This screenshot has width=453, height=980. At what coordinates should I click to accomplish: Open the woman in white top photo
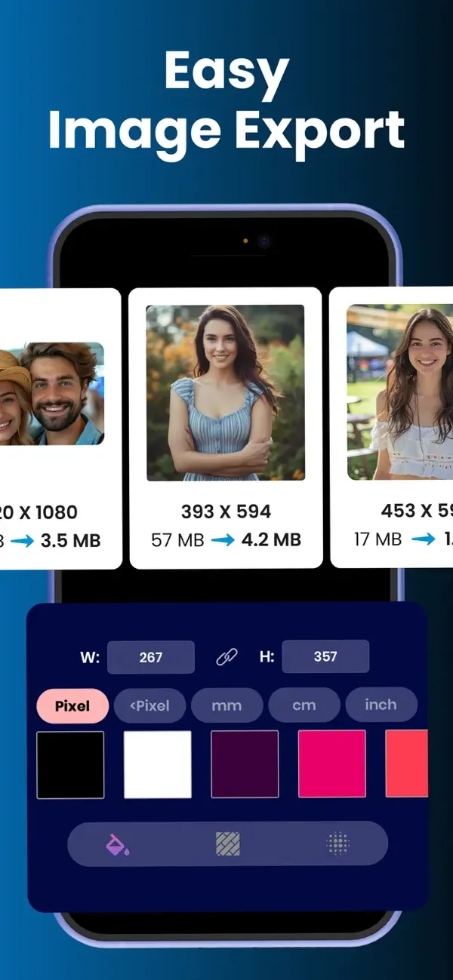[x=400, y=392]
